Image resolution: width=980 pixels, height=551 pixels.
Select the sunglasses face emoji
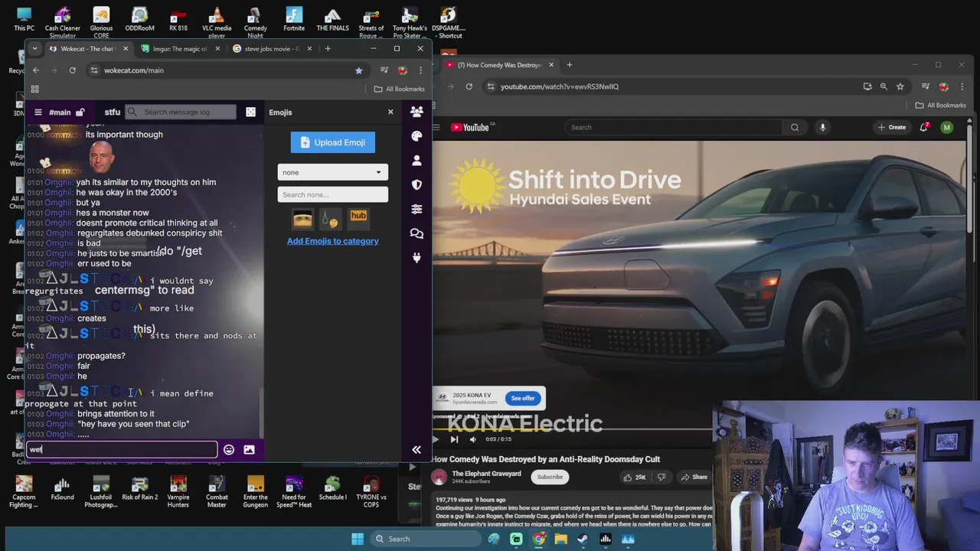click(302, 218)
